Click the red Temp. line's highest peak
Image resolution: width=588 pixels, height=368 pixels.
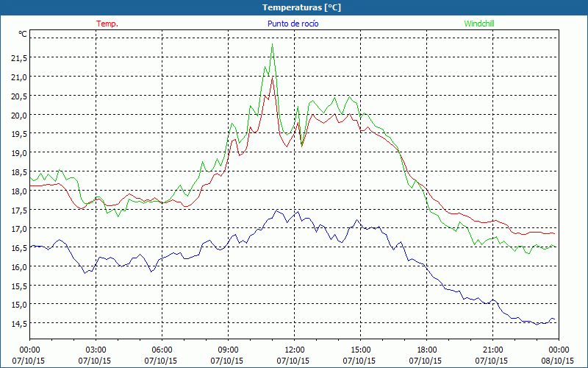(x=272, y=78)
